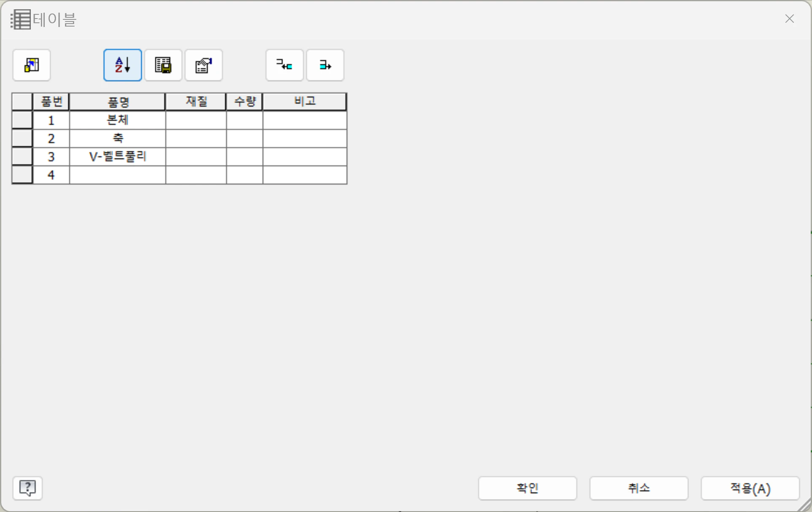Open the table properties icon
Viewport: 812px width, 512px height.
203,65
